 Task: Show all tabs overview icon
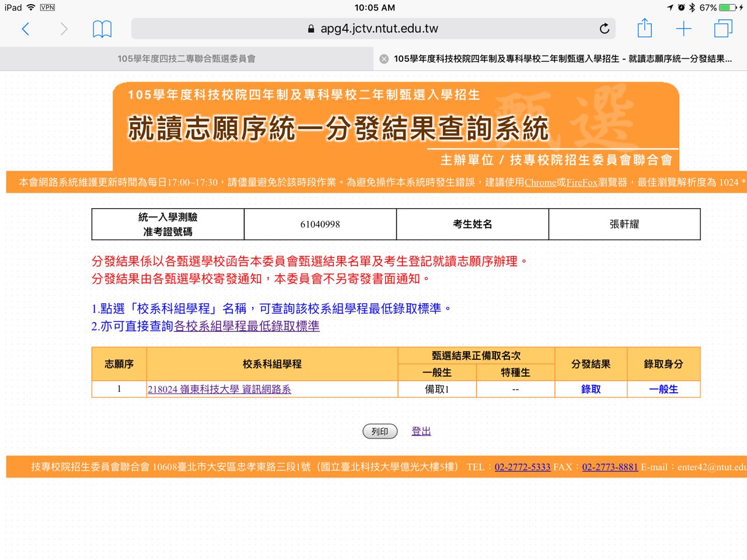coord(723,29)
